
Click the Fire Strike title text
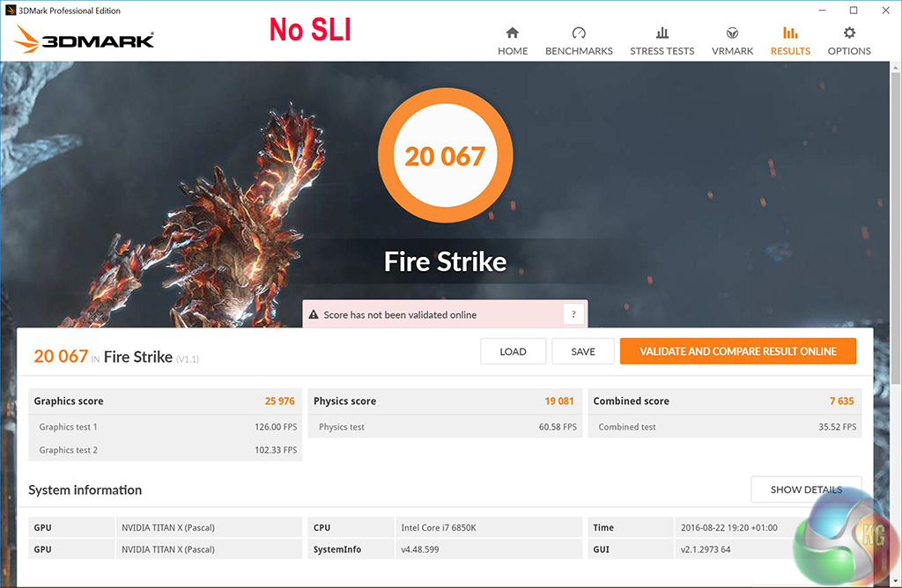pos(445,261)
